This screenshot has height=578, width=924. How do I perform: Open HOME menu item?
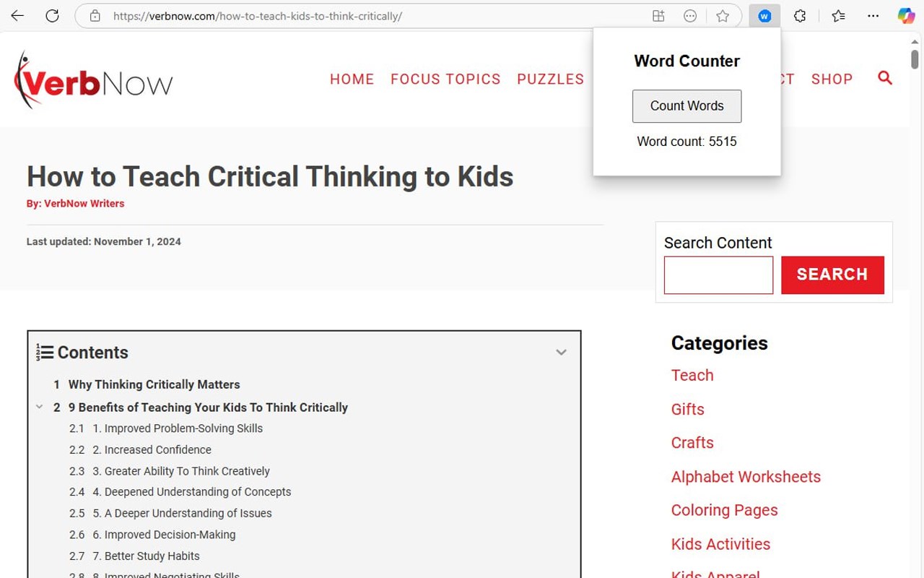coord(352,79)
